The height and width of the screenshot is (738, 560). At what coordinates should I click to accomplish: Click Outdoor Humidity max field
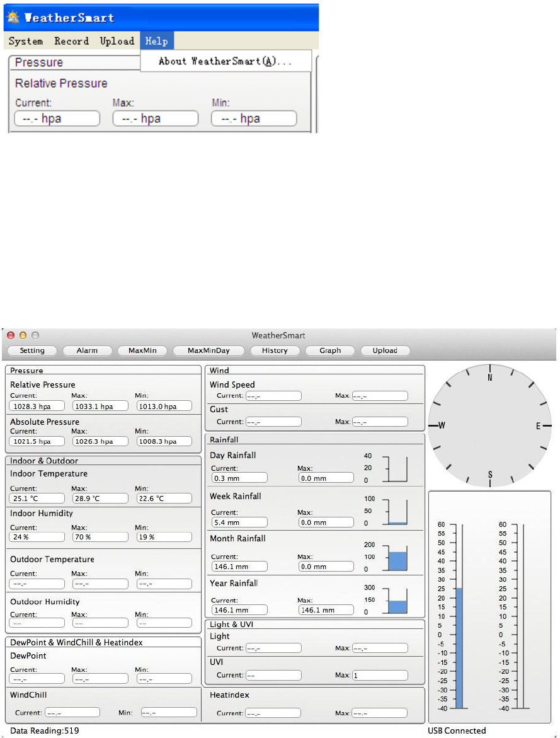pos(100,623)
